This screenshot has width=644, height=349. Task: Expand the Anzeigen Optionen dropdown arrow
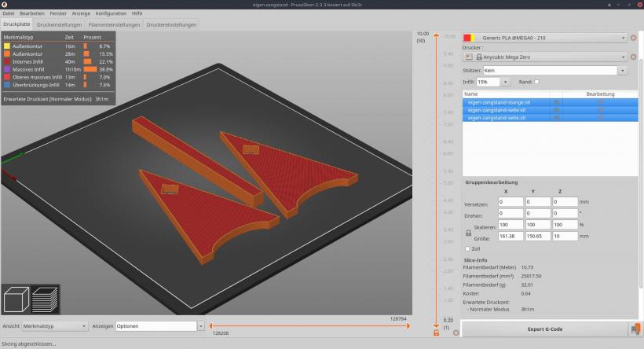[200, 326]
